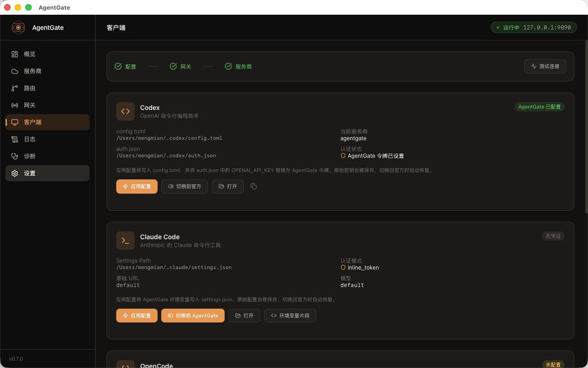The image size is (588, 368).
Task: Click the 未配置 badge on OpenCode
Action: [553, 365]
